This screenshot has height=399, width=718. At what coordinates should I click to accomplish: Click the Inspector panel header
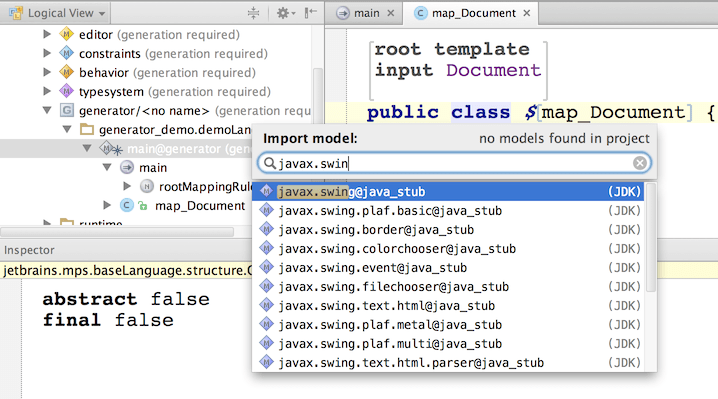(126, 250)
